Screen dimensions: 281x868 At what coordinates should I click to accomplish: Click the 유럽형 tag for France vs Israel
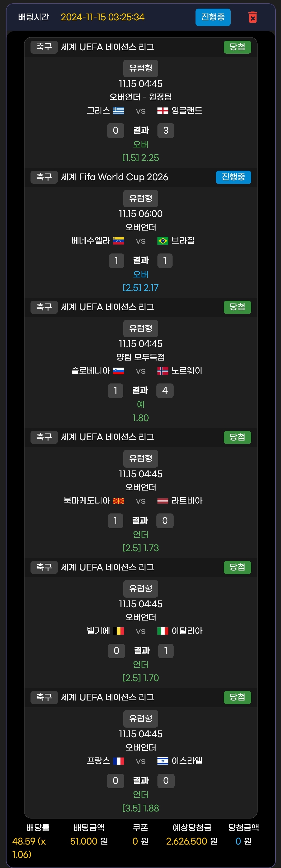point(141,719)
